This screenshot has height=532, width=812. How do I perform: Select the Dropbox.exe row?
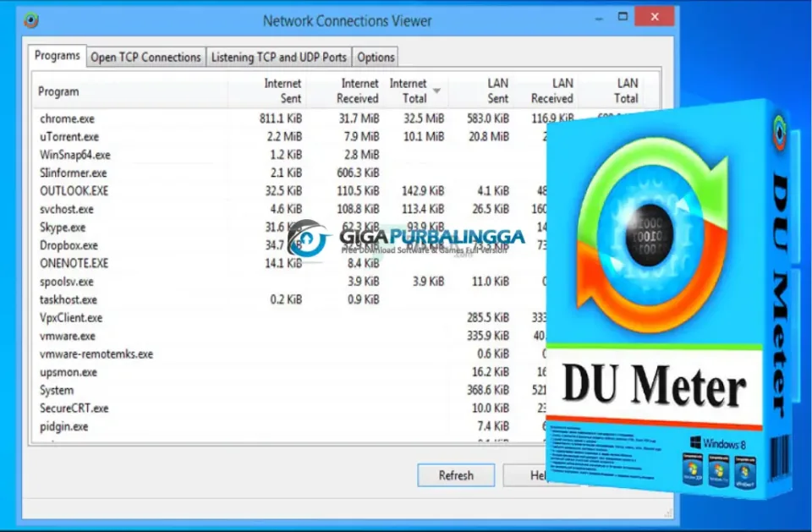tap(290, 245)
